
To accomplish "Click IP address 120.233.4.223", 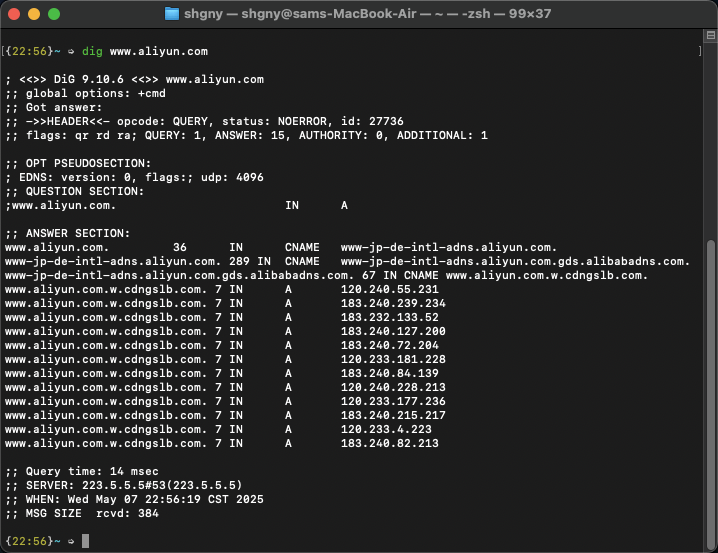I will (x=386, y=429).
